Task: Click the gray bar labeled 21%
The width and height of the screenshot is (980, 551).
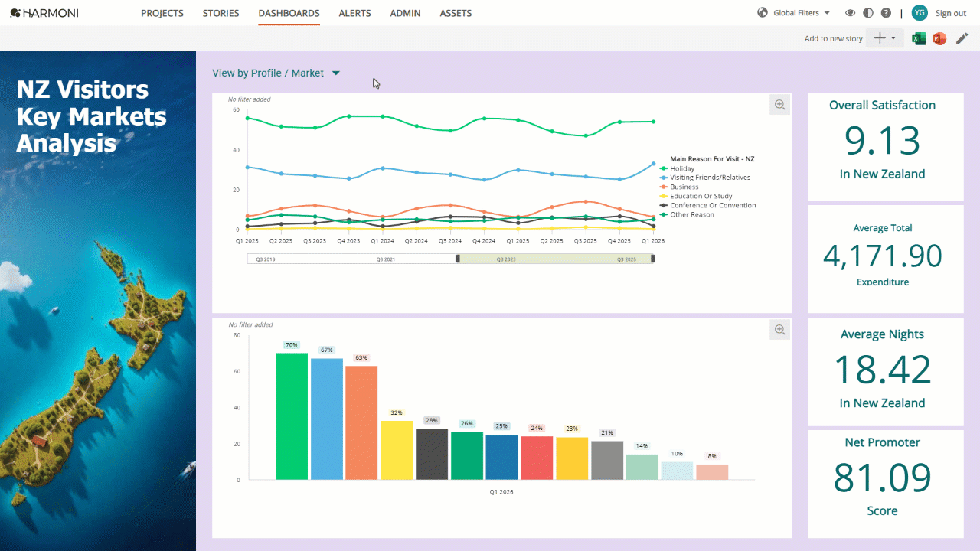Action: [607, 461]
